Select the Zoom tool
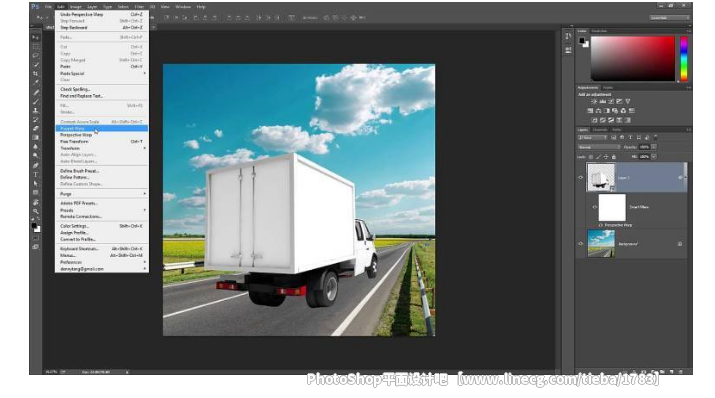 [36, 212]
